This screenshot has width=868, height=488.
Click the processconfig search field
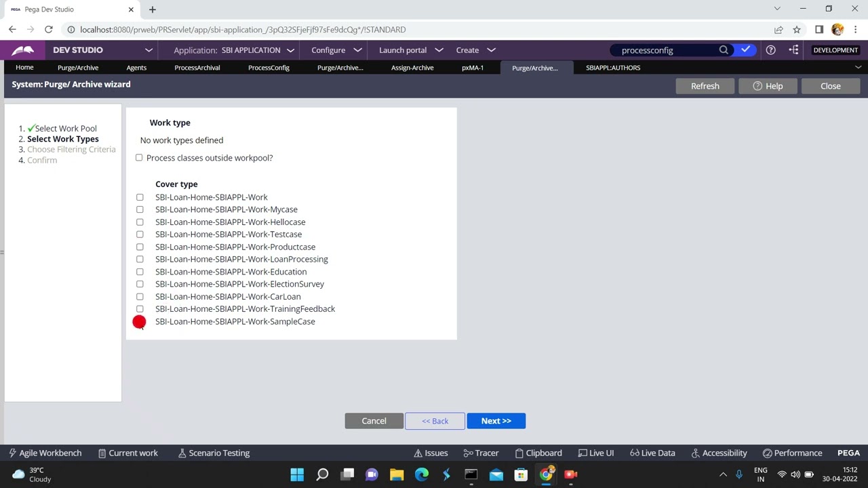pyautogui.click(x=665, y=50)
